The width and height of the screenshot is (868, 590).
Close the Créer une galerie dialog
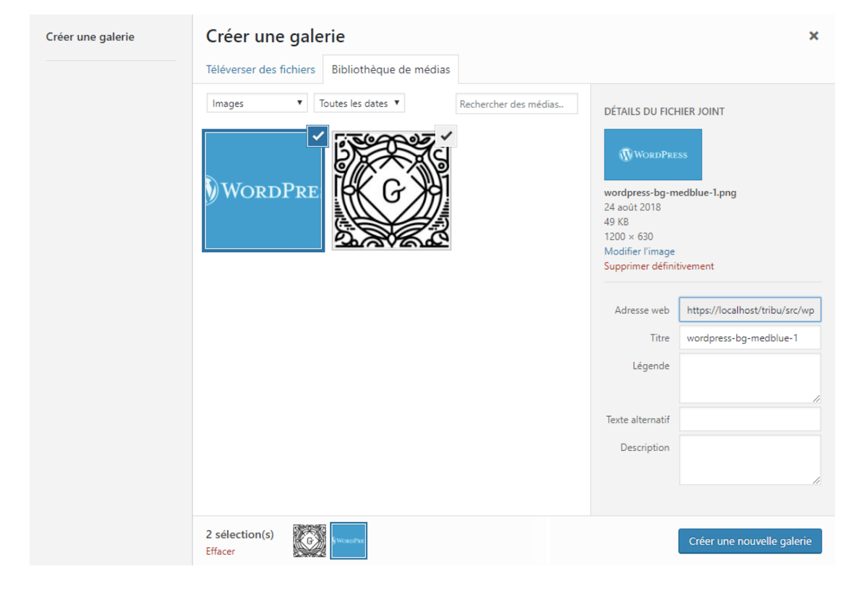(x=813, y=36)
